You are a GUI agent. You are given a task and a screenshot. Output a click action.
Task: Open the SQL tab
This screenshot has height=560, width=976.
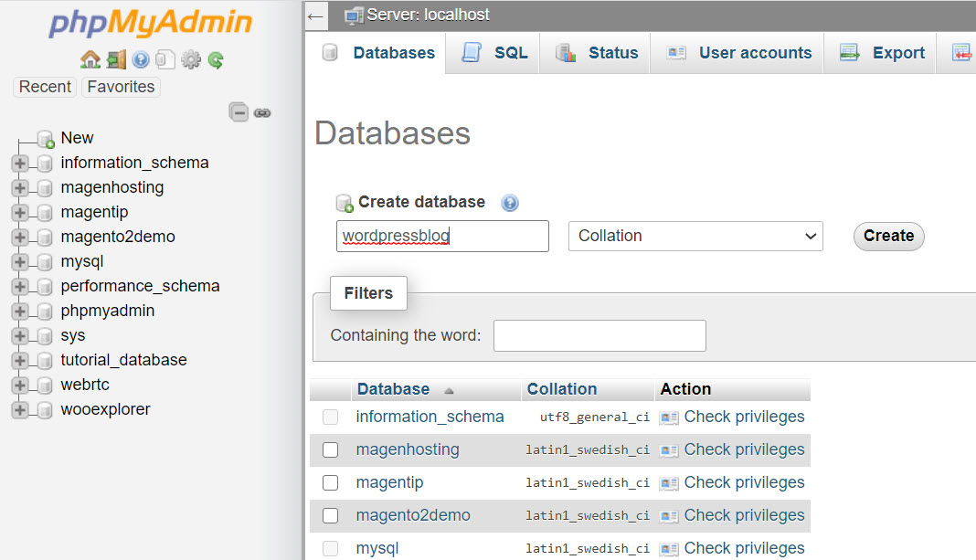[494, 53]
